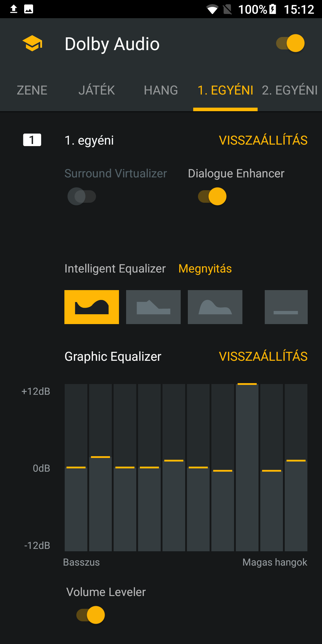Open Intelligent Equalizer via Megnyitás link

tap(205, 269)
